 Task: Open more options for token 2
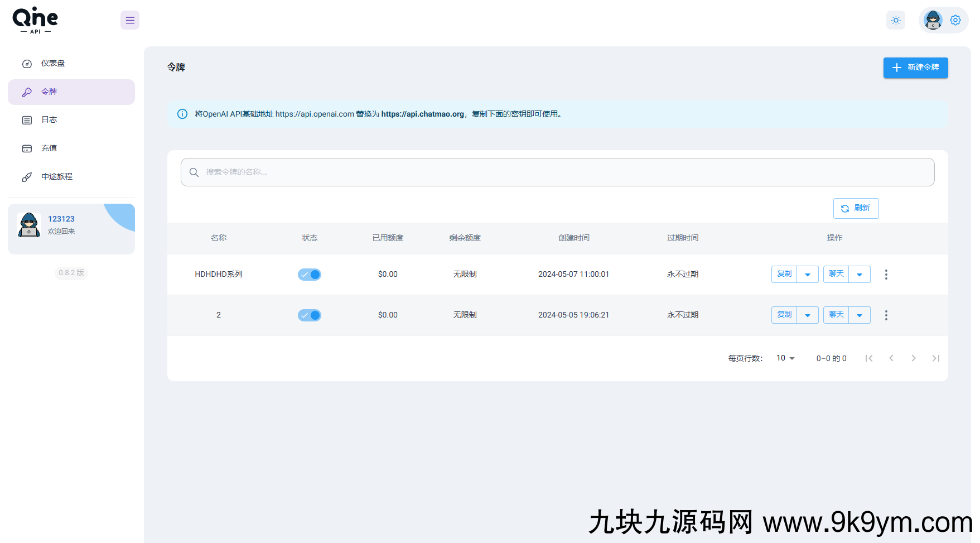pyautogui.click(x=886, y=315)
